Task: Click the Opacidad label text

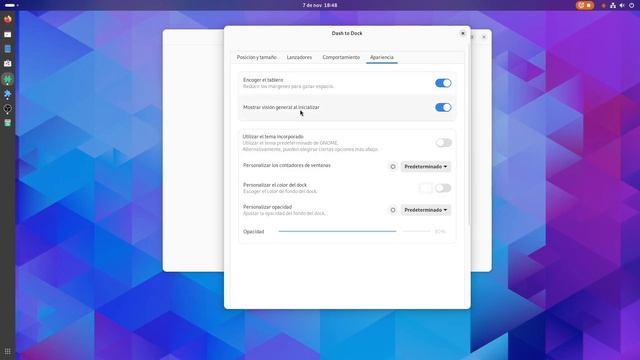Action: pos(253,231)
